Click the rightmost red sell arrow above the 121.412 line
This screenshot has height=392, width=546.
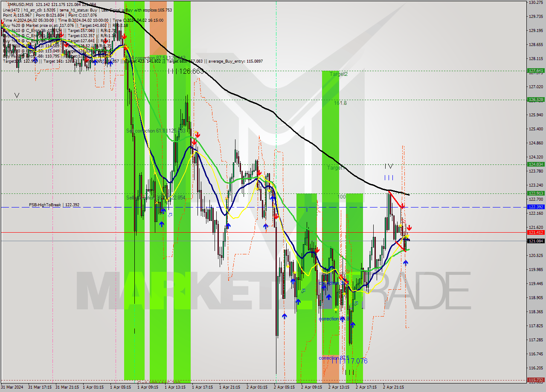coord(409,228)
